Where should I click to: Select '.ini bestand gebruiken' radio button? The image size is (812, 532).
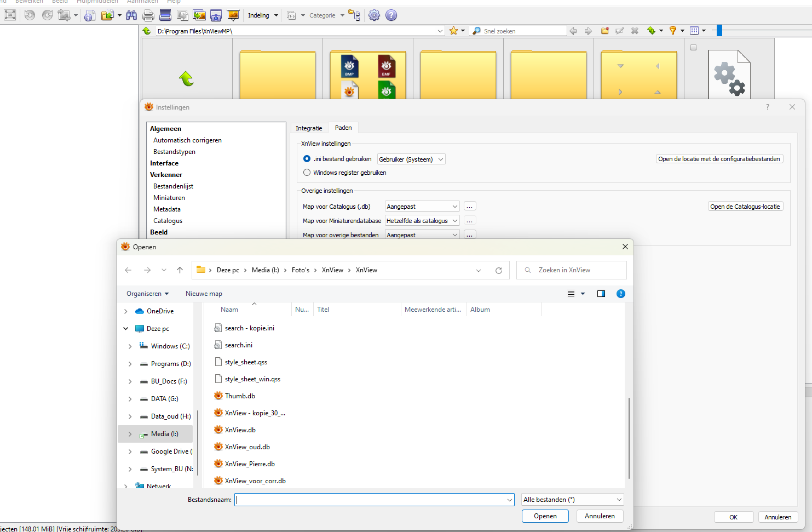click(307, 159)
